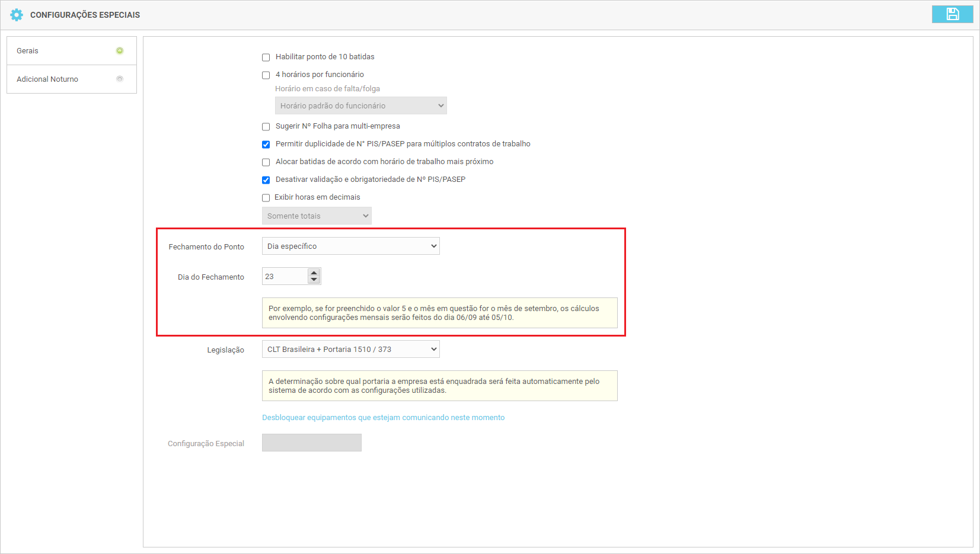The height and width of the screenshot is (554, 980).
Task: Click the settings gear icon in header
Action: (17, 15)
